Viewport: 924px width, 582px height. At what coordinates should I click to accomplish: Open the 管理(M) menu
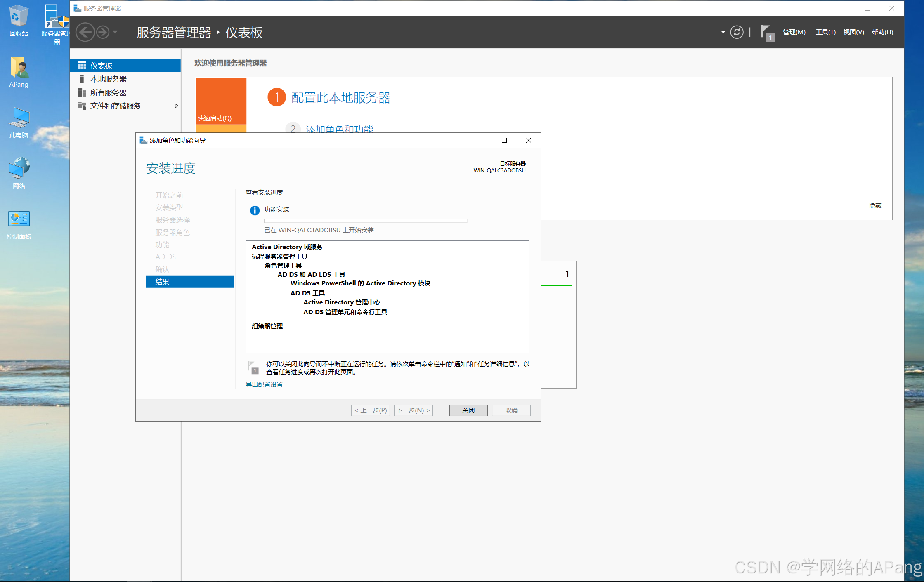794,32
